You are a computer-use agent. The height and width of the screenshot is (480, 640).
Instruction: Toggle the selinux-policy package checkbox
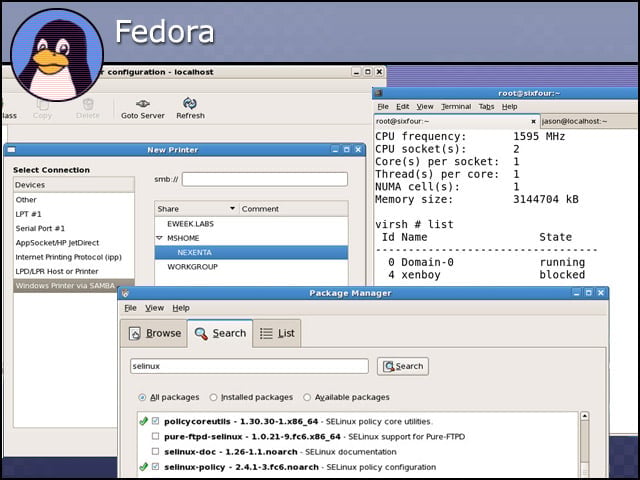[x=156, y=466]
